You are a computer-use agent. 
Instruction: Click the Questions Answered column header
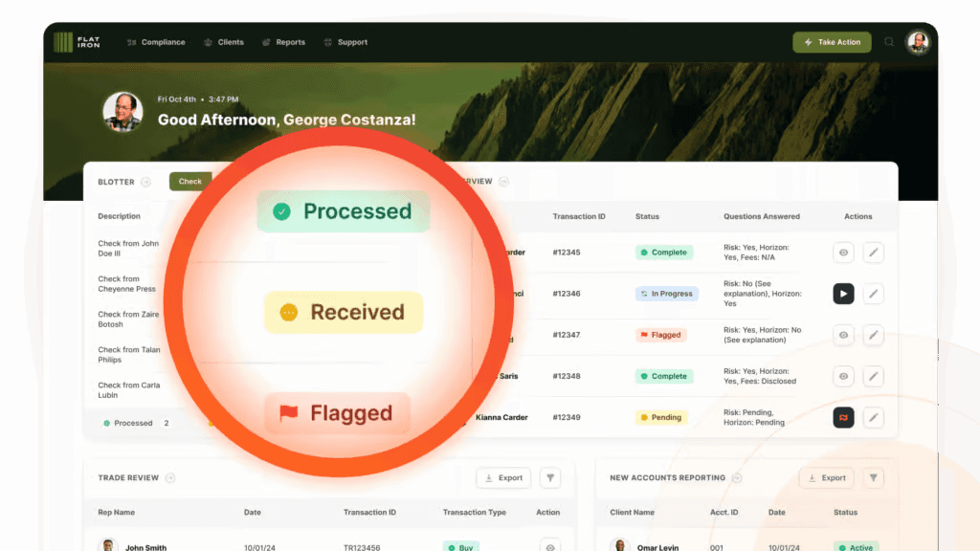click(x=761, y=216)
